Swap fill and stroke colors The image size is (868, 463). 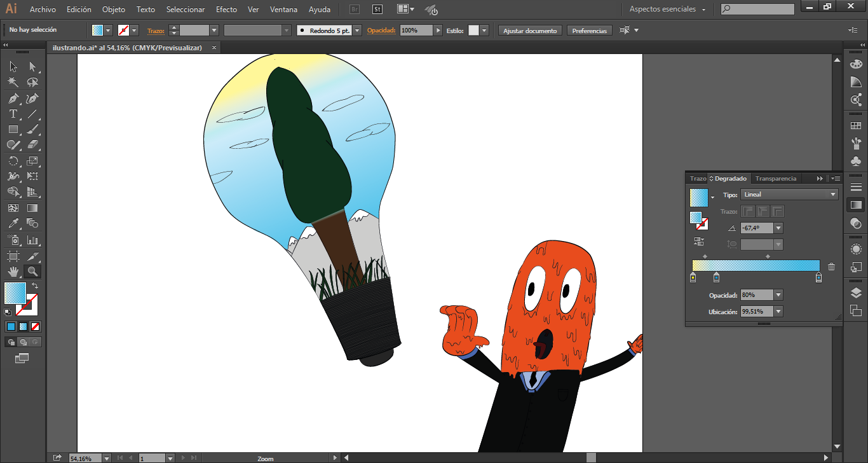click(x=35, y=286)
